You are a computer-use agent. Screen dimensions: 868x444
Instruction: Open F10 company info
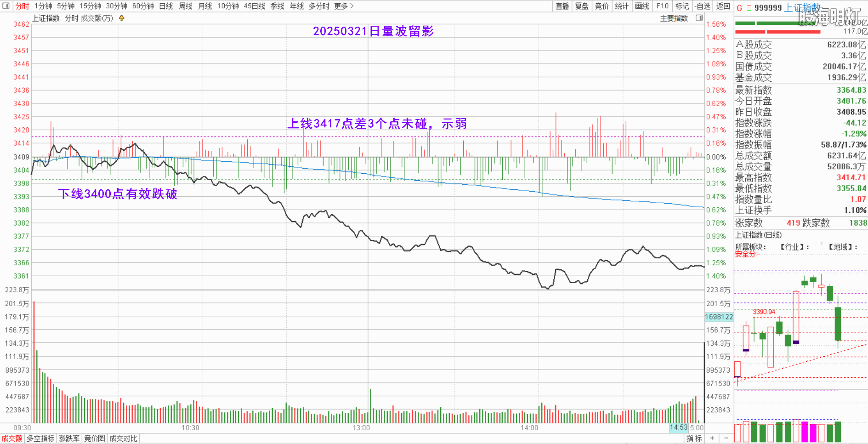pos(662,6)
